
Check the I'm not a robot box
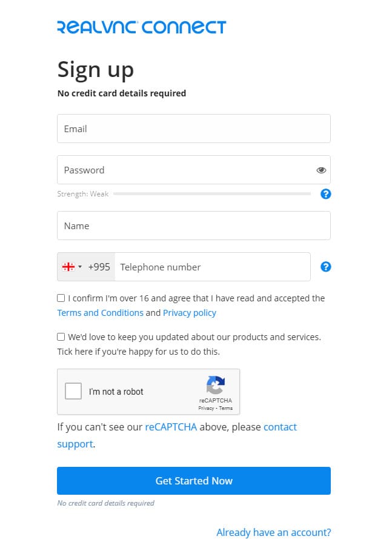(x=73, y=391)
